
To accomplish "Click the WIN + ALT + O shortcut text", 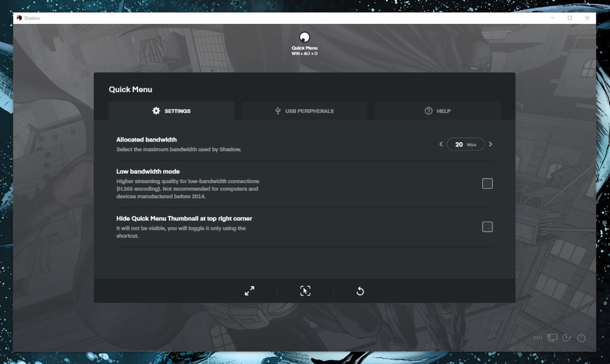I will click(x=305, y=53).
